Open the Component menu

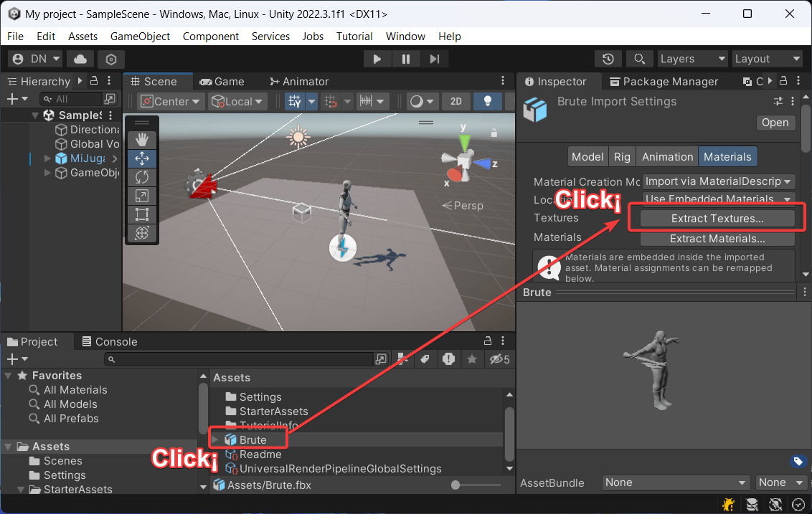click(x=211, y=37)
